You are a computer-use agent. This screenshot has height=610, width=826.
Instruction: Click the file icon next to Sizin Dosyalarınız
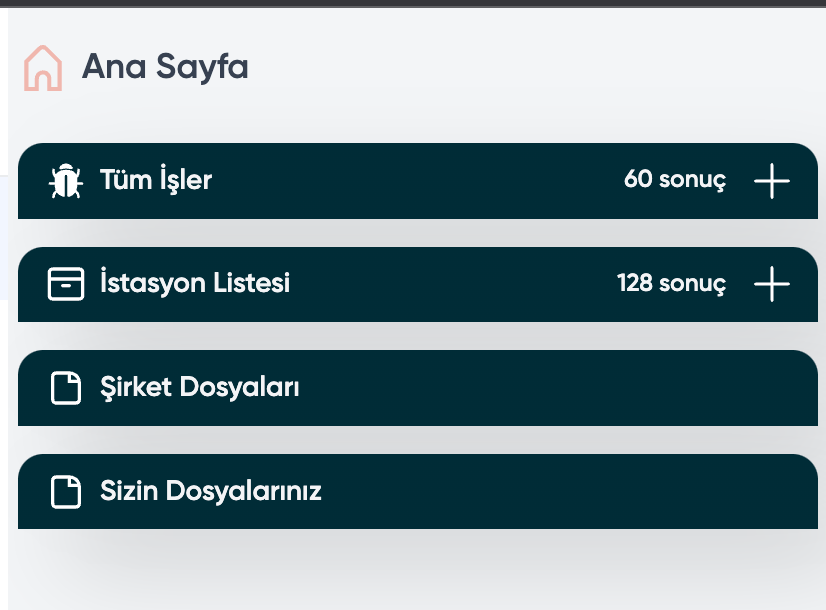[x=66, y=491]
